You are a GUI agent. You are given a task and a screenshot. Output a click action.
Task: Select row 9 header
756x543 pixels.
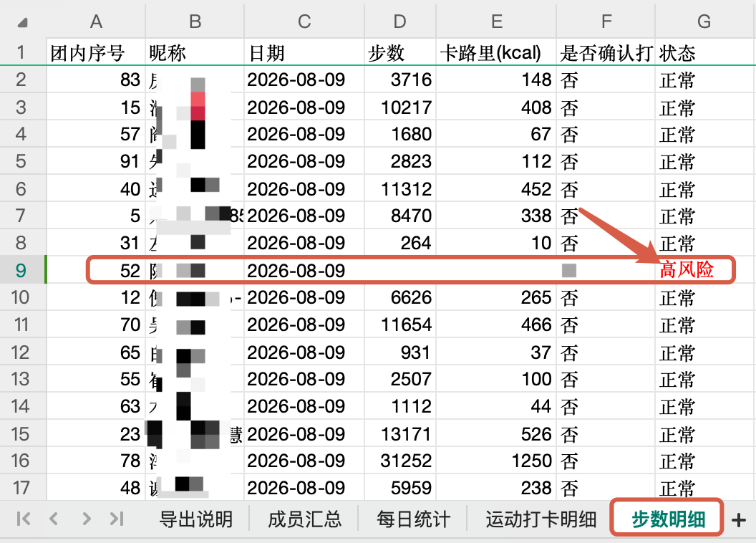click(x=21, y=270)
